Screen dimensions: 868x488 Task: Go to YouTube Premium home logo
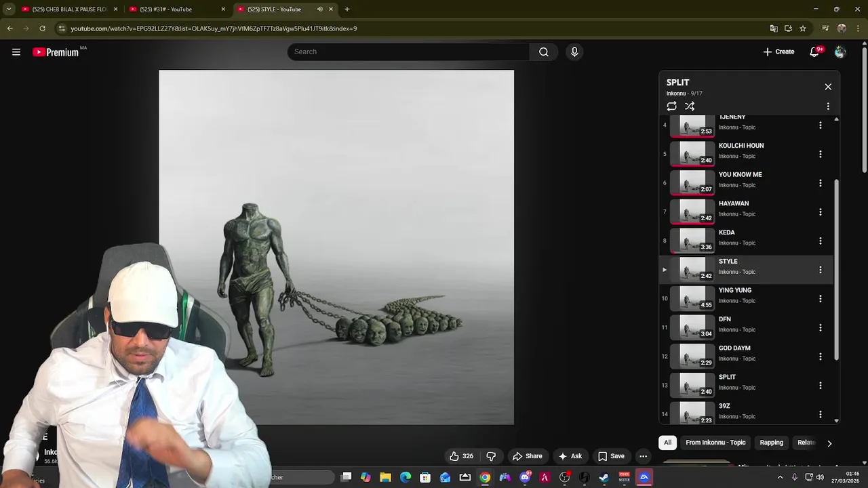56,52
